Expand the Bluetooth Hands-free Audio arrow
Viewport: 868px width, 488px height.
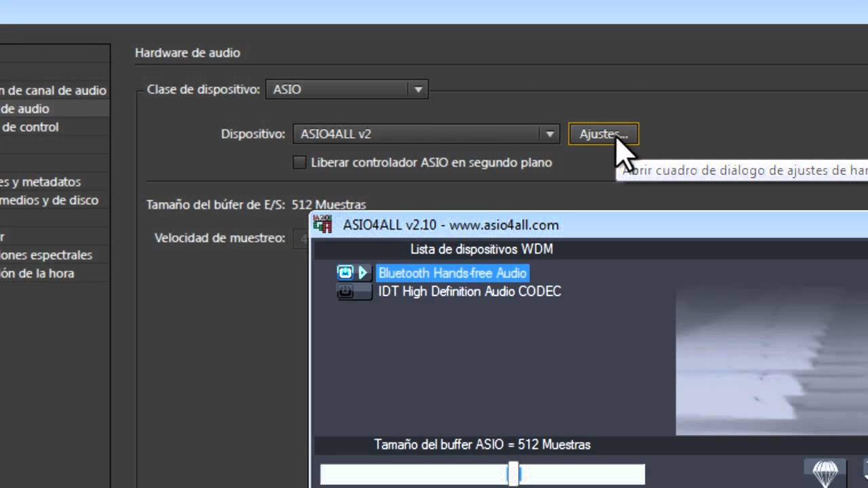click(x=363, y=273)
